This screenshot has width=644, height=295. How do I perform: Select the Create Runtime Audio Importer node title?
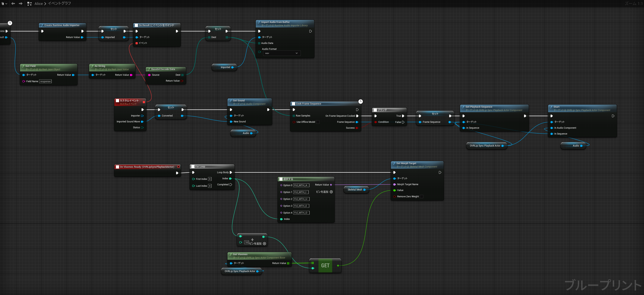point(62,25)
